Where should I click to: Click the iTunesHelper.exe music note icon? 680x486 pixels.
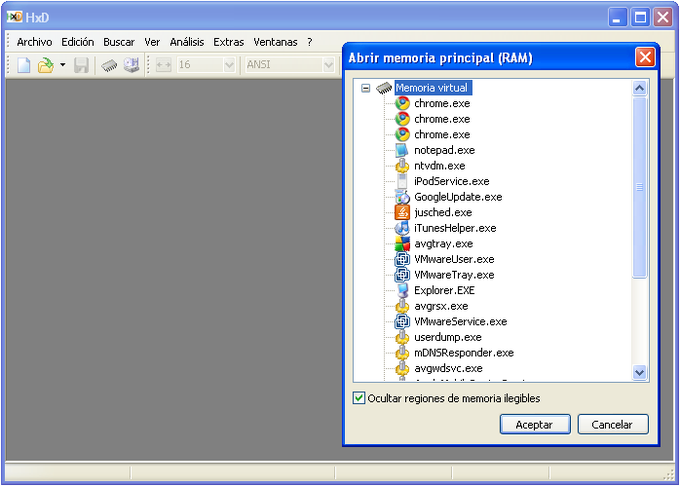[x=402, y=228]
